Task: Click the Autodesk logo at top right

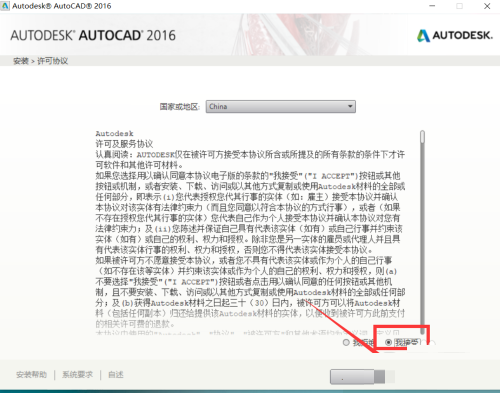Action: click(454, 35)
